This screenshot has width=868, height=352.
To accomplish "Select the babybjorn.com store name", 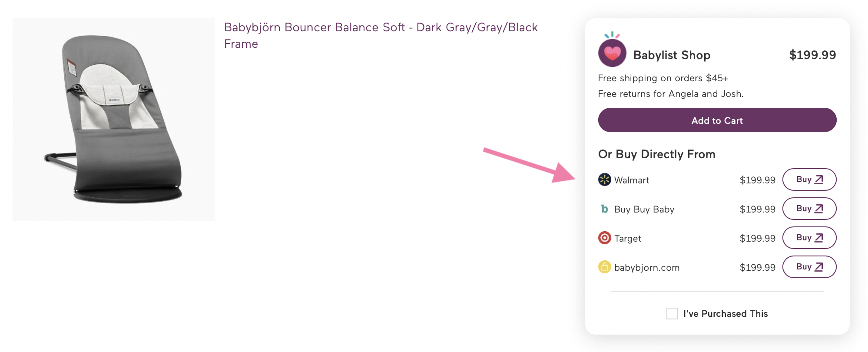I will point(646,268).
